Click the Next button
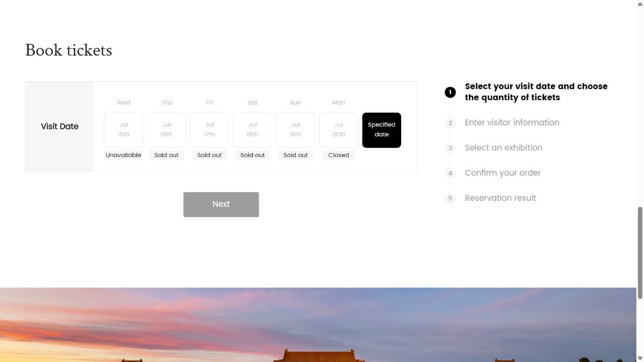This screenshot has width=644, height=362. [x=221, y=204]
